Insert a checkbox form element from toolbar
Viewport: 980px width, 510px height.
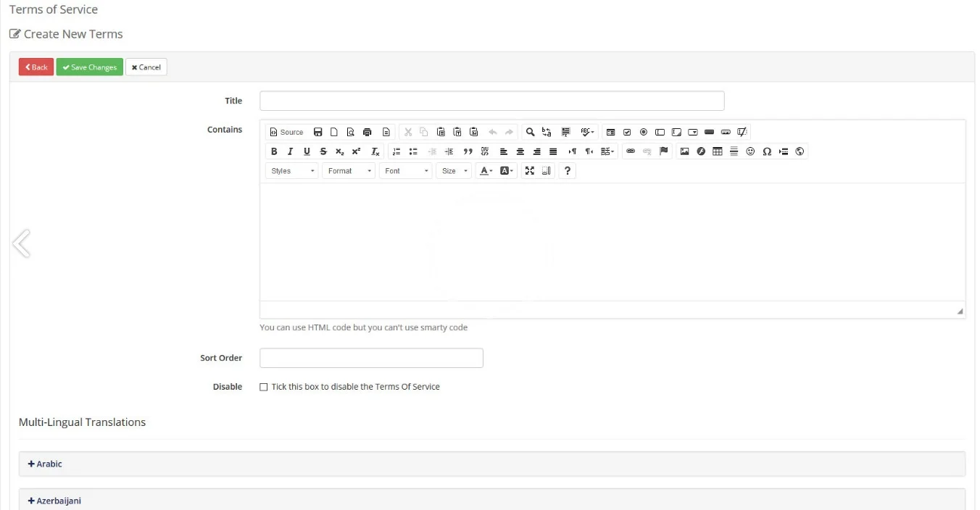pyautogui.click(x=627, y=132)
